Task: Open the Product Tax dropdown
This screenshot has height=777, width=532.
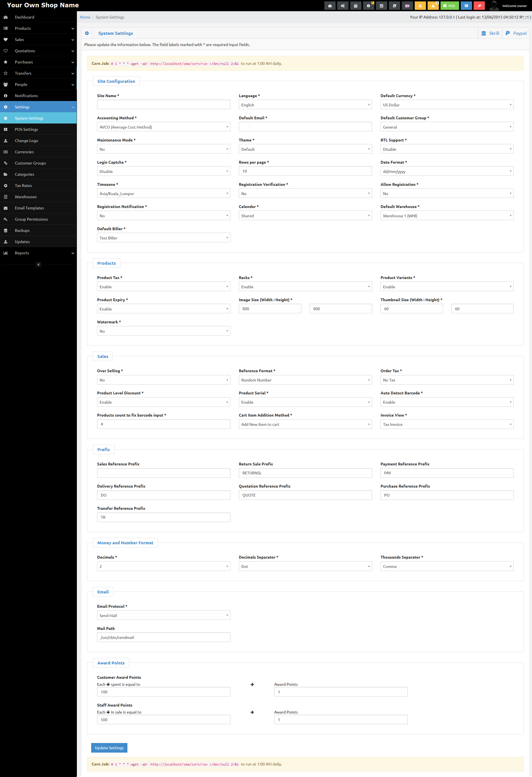Action: (163, 287)
